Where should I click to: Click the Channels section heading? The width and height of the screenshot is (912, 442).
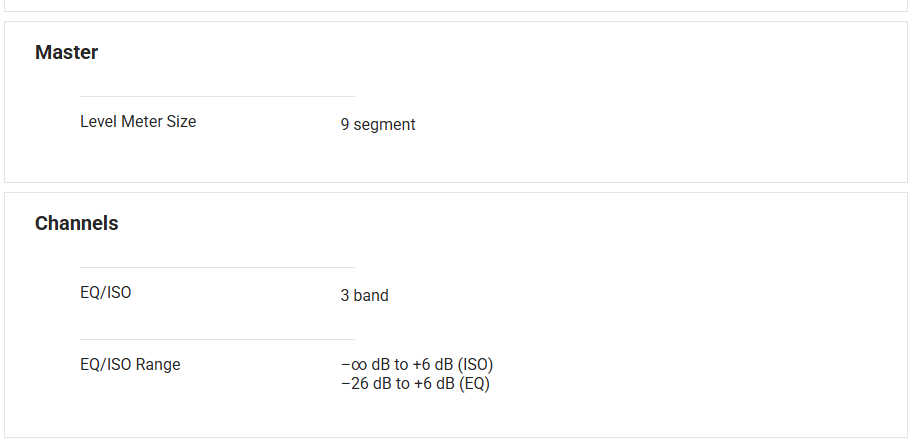(x=76, y=224)
